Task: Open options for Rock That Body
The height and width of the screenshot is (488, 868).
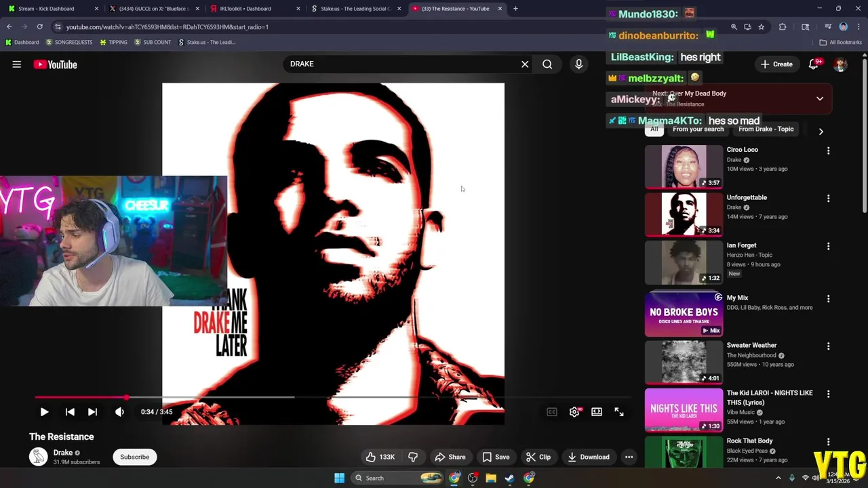Action: coord(828,442)
